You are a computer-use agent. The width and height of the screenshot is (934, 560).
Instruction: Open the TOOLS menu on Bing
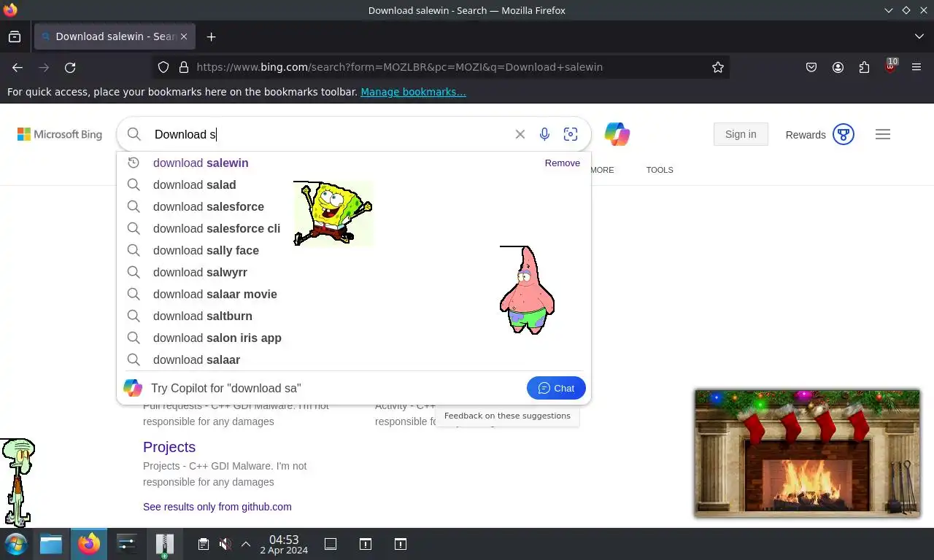(x=660, y=170)
